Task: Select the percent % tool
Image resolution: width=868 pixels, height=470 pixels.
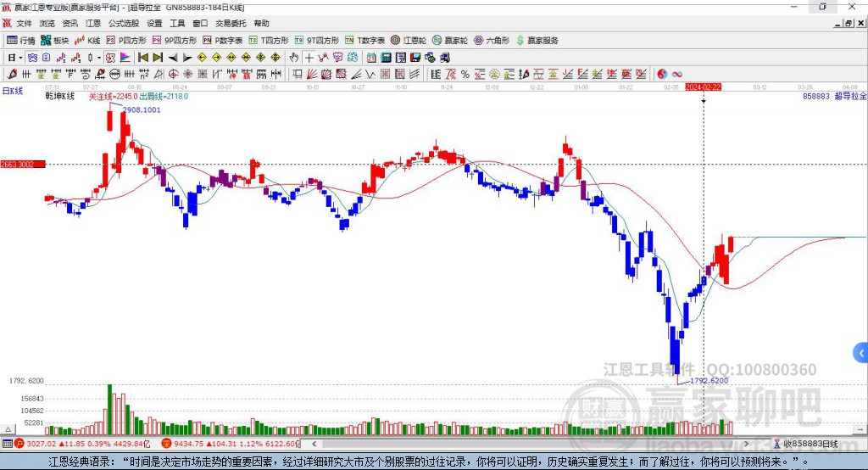Action: (465, 75)
